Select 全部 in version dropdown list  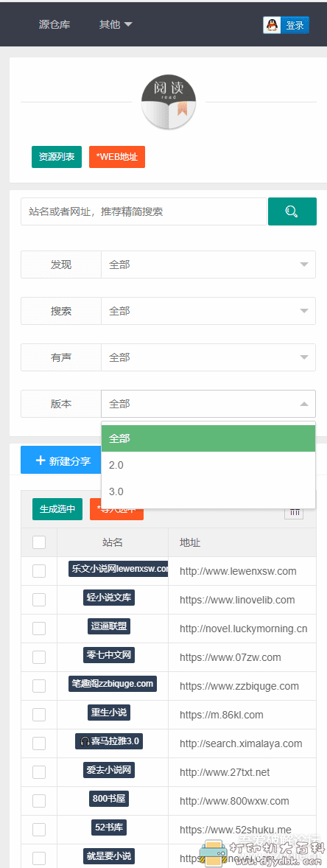point(208,438)
